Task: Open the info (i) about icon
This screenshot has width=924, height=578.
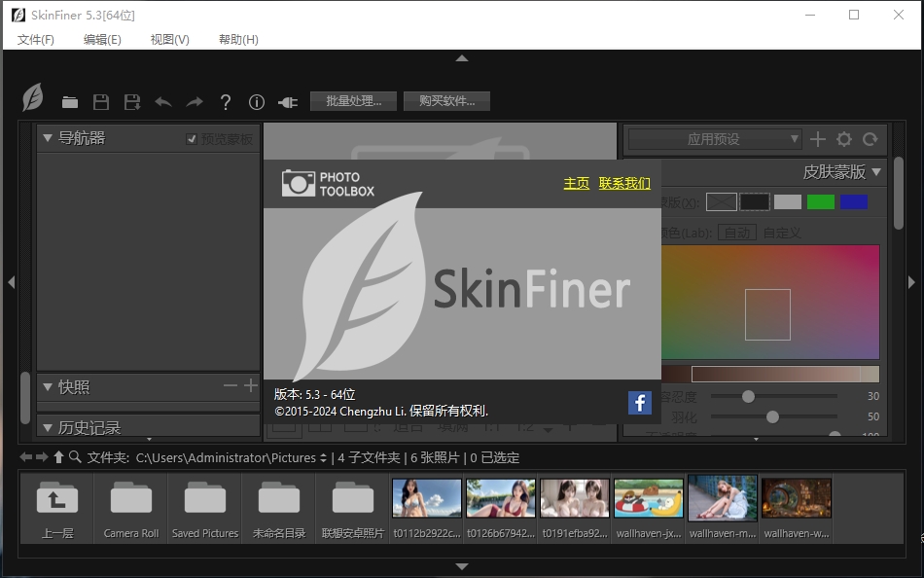Action: point(257,102)
